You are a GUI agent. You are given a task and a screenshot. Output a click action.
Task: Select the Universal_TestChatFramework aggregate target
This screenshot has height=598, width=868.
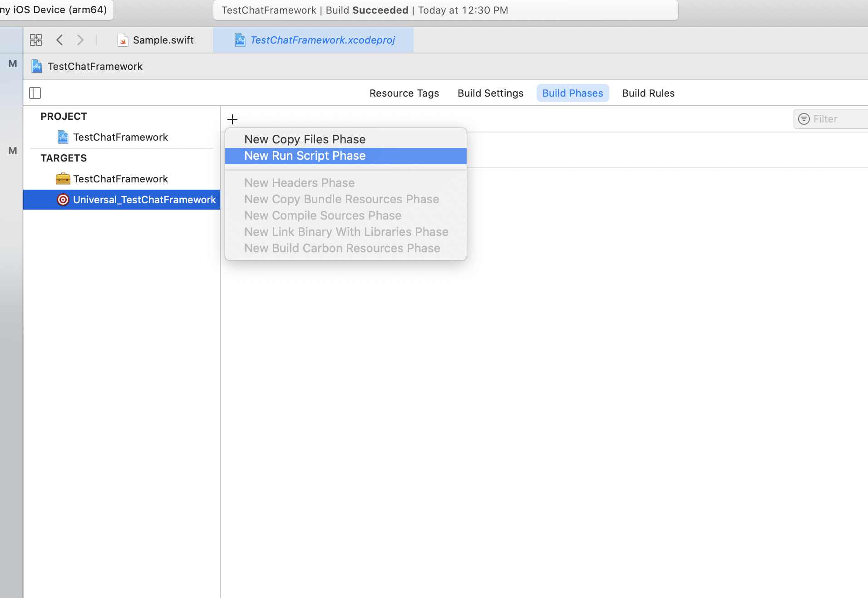pos(122,200)
